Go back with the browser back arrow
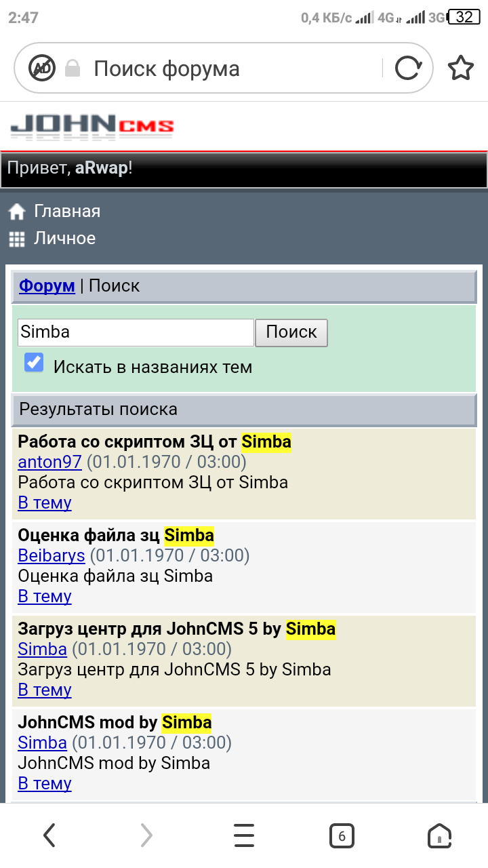The width and height of the screenshot is (488, 868). (49, 835)
